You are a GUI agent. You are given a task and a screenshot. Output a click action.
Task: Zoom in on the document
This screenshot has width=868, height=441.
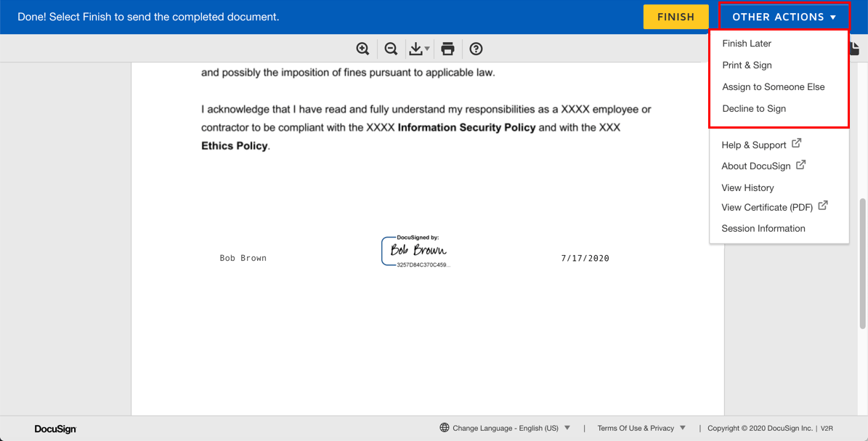coord(363,49)
